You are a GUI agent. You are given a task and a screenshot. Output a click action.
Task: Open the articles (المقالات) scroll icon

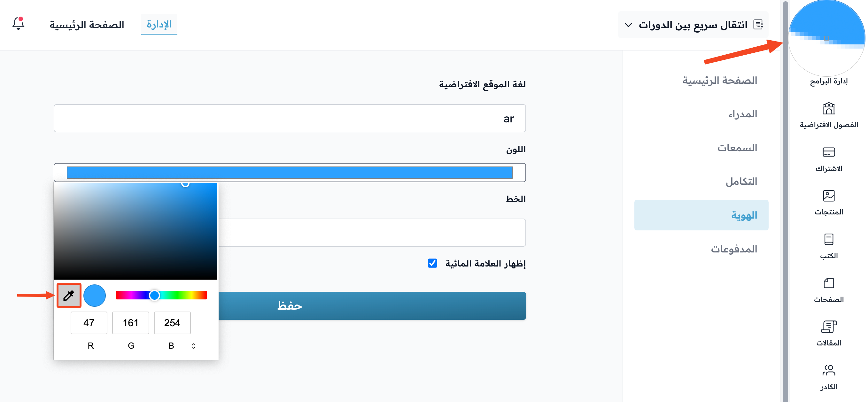point(829,327)
